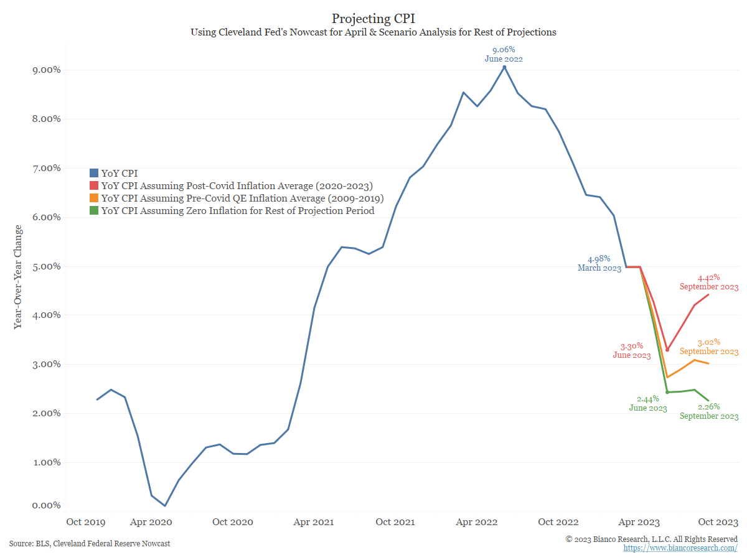Screen dimensions: 747x560
Task: Click the orange 3.02% September 2023 label
Action: pyautogui.click(x=709, y=347)
